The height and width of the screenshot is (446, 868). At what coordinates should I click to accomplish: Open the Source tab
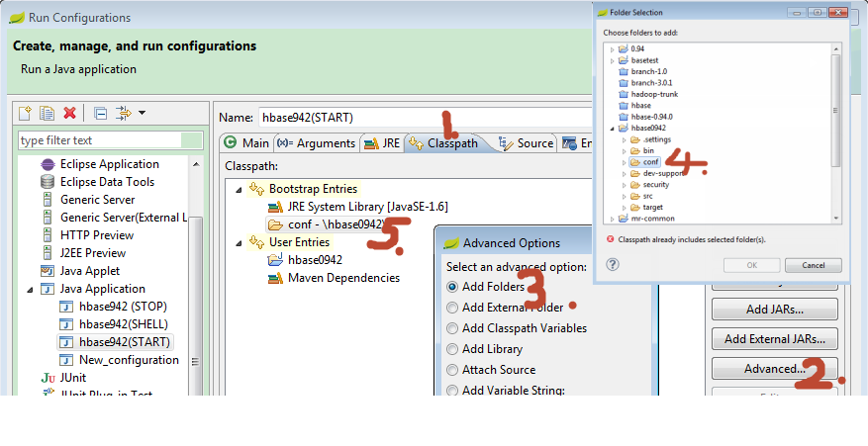(527, 143)
